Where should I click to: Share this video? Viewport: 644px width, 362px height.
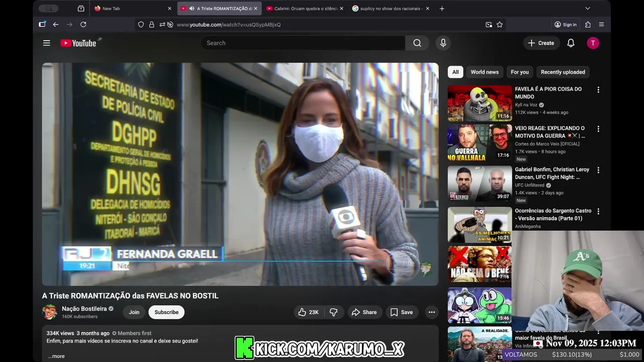364,312
